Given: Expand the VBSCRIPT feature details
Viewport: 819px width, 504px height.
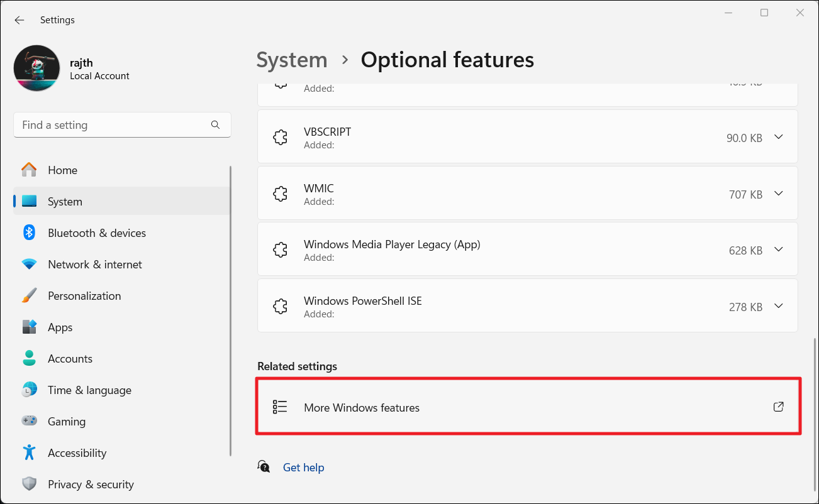Looking at the screenshot, I should click(778, 137).
